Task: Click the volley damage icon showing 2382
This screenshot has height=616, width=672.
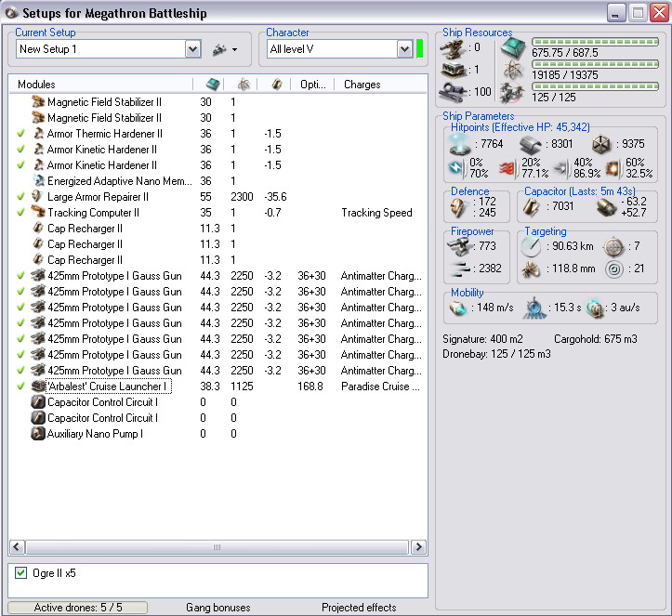Action: click(460, 269)
